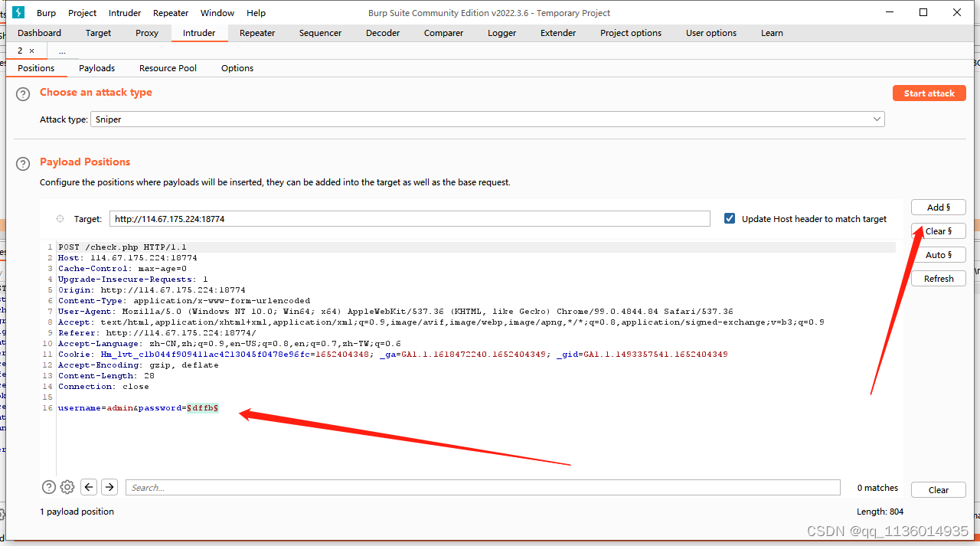
Task: Open the Project menu
Action: pyautogui.click(x=83, y=13)
